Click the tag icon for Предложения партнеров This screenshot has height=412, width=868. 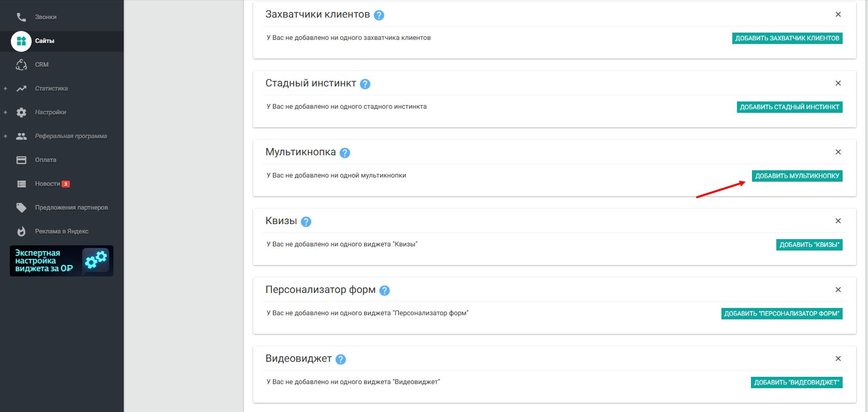tap(21, 208)
